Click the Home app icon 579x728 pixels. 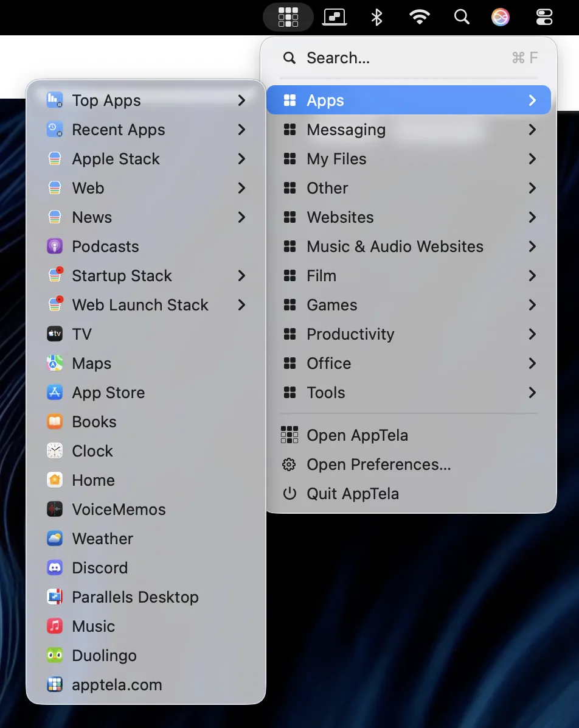pyautogui.click(x=55, y=480)
